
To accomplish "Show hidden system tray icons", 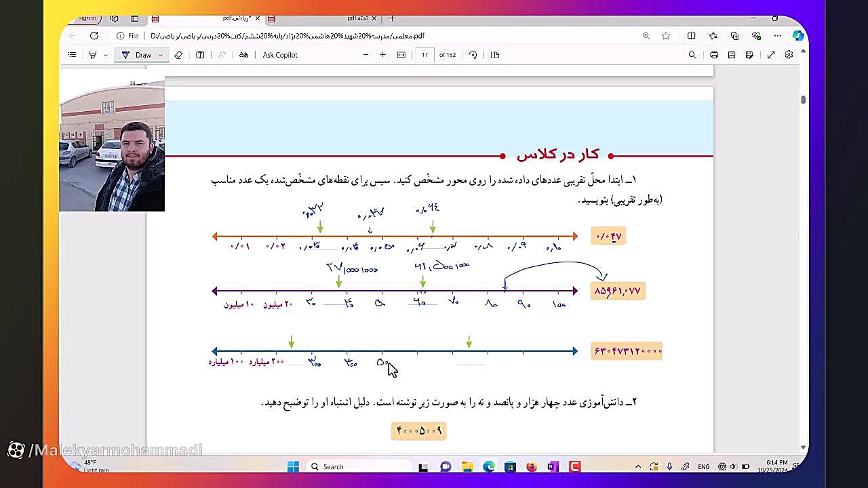I will (638, 466).
